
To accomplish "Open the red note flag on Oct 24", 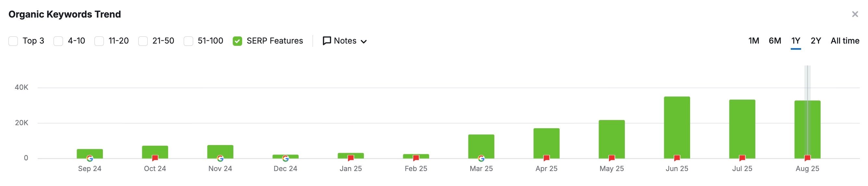I will click(x=155, y=158).
